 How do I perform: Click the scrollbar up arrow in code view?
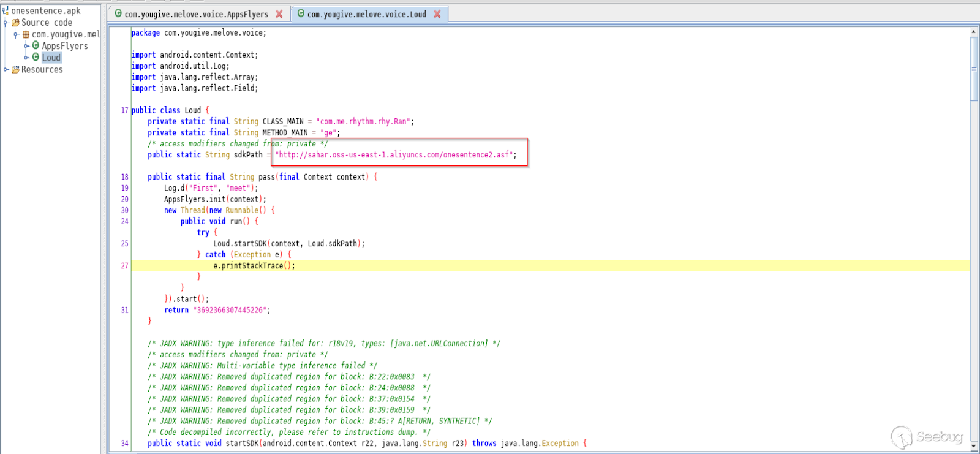(x=974, y=31)
